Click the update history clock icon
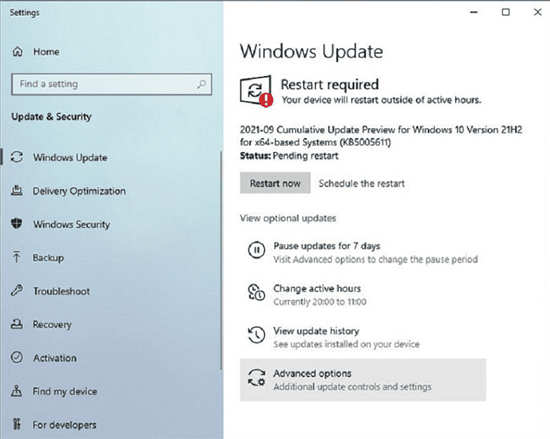This screenshot has height=439, width=550. (256, 335)
